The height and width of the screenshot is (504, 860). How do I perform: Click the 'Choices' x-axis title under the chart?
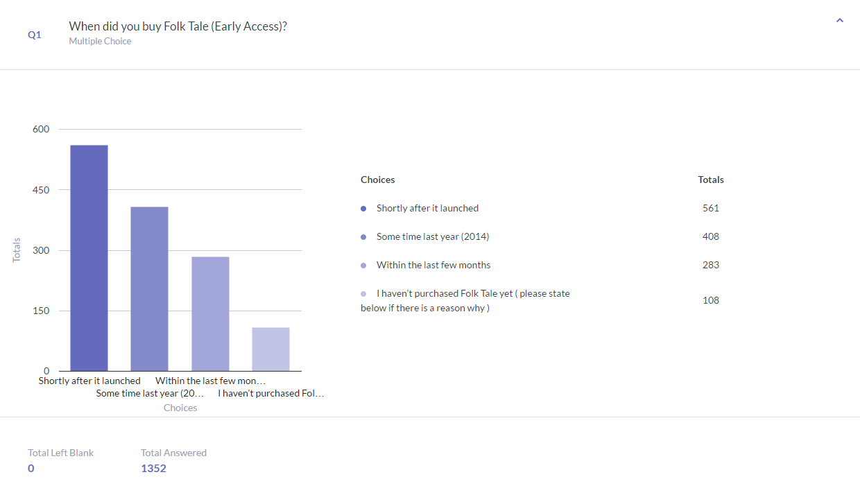pyautogui.click(x=180, y=408)
